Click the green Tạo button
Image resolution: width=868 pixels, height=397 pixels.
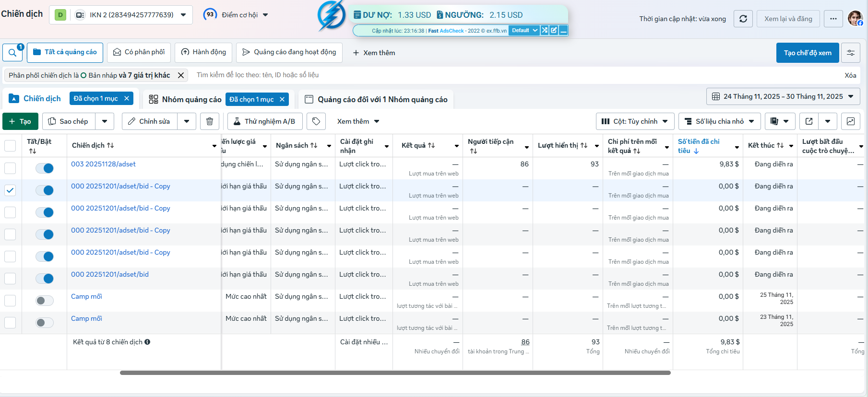[20, 121]
